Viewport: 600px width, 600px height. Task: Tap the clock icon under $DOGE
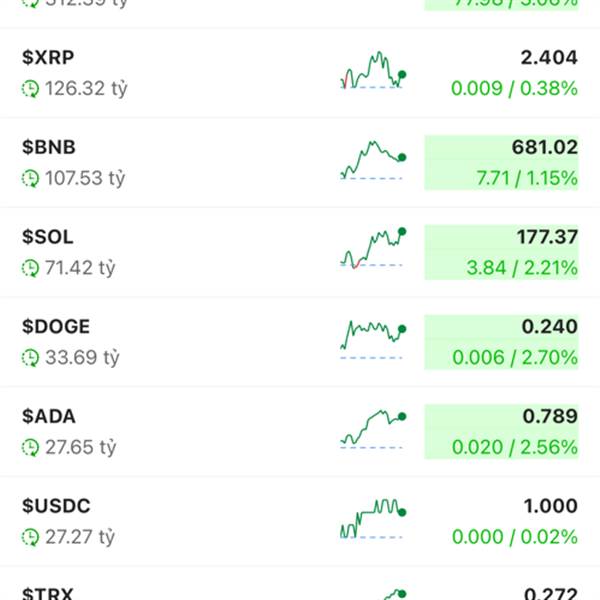[x=31, y=357]
